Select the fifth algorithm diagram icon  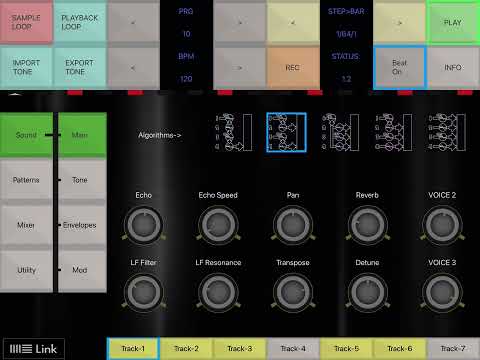tap(447, 132)
